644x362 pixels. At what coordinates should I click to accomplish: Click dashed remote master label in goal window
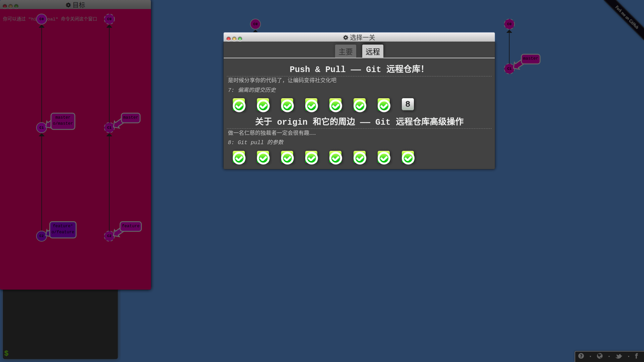pyautogui.click(x=130, y=118)
